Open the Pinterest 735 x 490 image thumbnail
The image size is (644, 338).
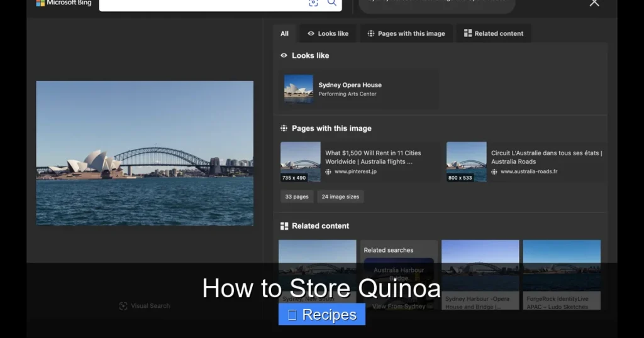pyautogui.click(x=301, y=162)
